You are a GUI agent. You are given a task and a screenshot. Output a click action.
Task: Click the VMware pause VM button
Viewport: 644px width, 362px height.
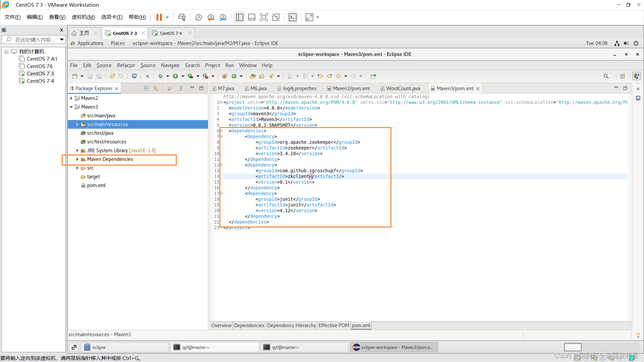tap(159, 17)
